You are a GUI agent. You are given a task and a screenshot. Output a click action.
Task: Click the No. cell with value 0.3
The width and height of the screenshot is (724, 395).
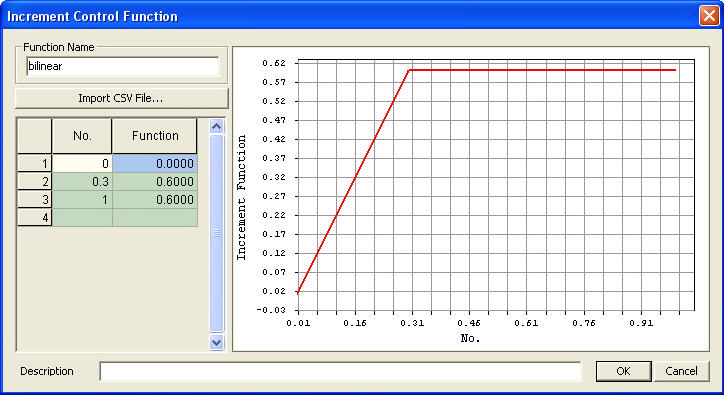tap(82, 182)
